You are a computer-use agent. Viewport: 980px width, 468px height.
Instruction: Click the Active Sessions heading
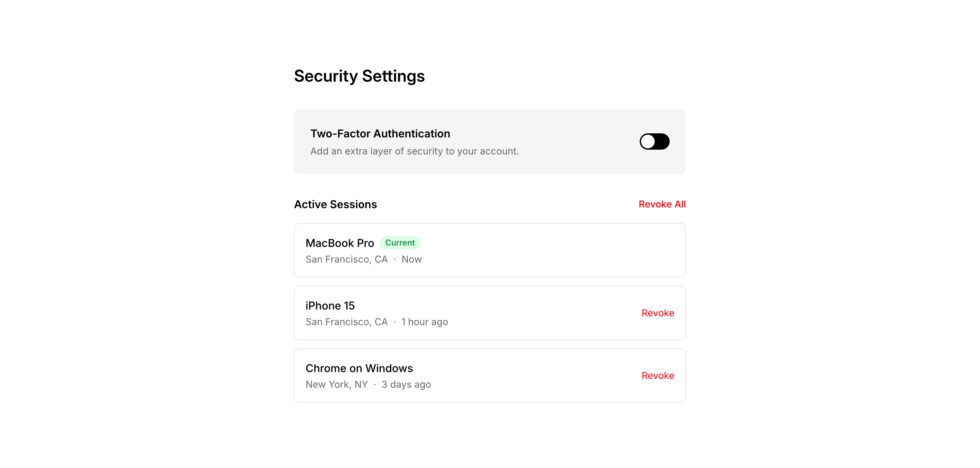[x=335, y=204]
